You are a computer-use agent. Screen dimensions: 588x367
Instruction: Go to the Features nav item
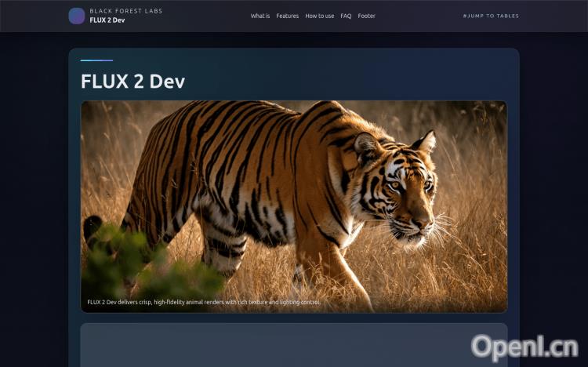click(x=287, y=16)
